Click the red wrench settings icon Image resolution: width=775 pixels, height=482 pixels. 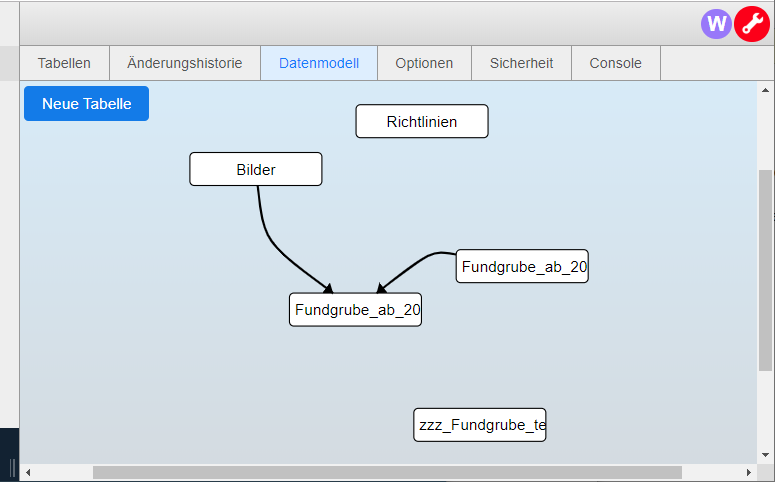[x=751, y=24]
